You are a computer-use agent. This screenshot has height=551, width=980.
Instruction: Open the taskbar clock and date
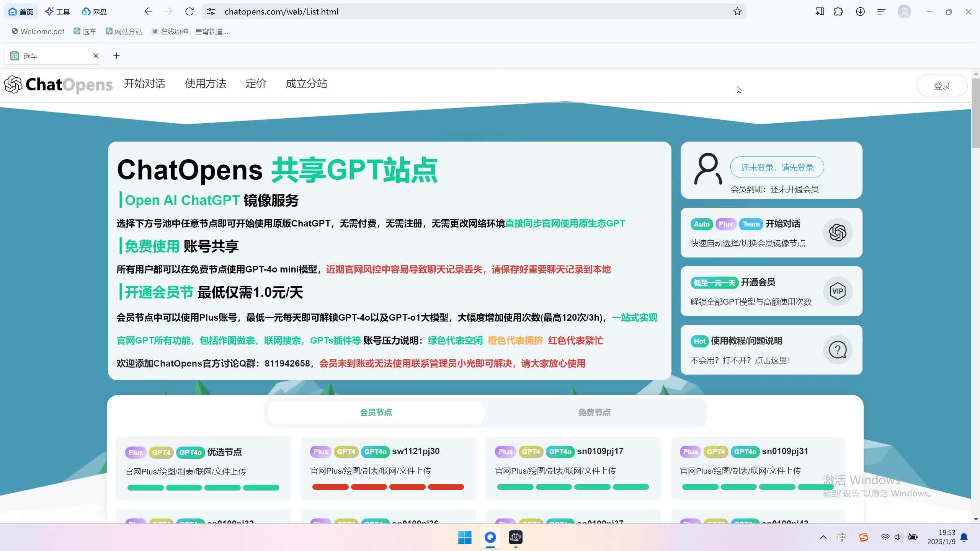click(941, 537)
